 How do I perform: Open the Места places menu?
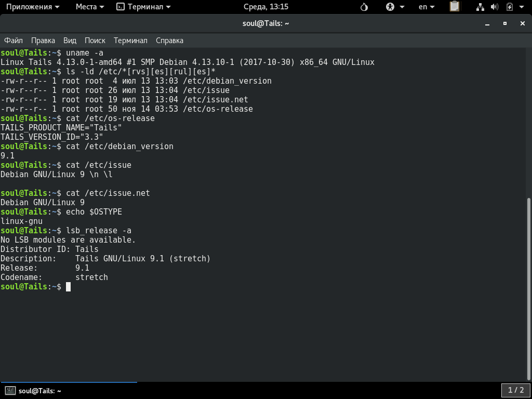click(90, 7)
